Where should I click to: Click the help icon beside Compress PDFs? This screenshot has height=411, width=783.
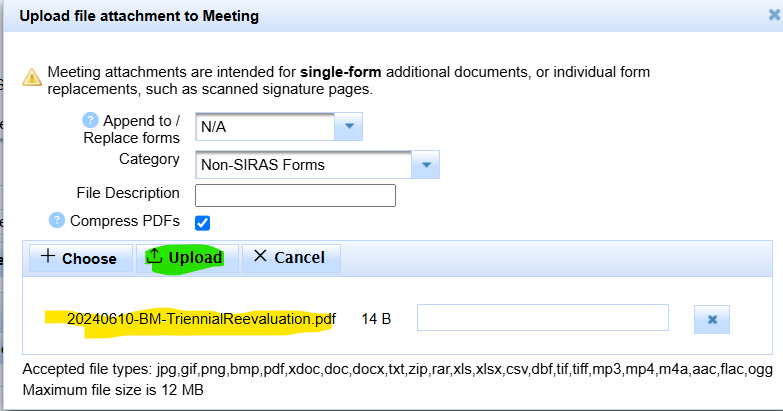[57, 220]
